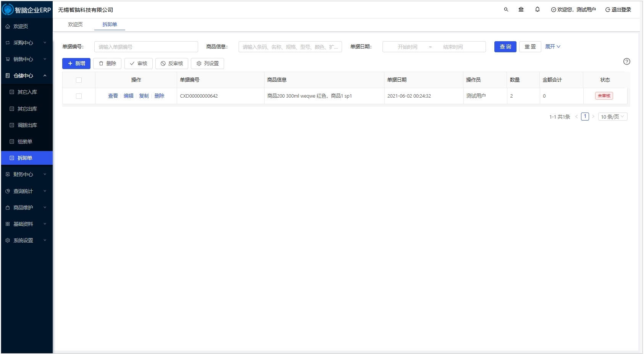644x354 pixels.
Task: Click the help question mark icon
Action: [x=626, y=61]
